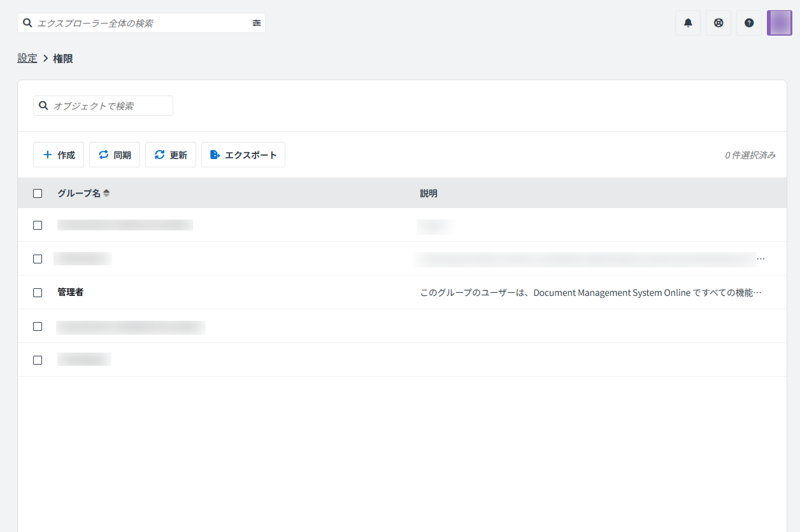Click the エクスポート button
800x532 pixels.
click(243, 155)
